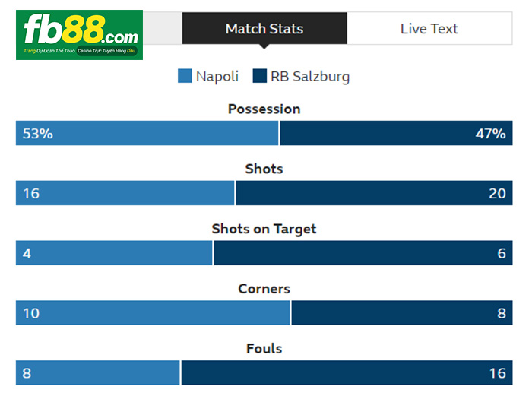Select the Napoli legend label
This screenshot has width=532, height=415.
tap(217, 76)
